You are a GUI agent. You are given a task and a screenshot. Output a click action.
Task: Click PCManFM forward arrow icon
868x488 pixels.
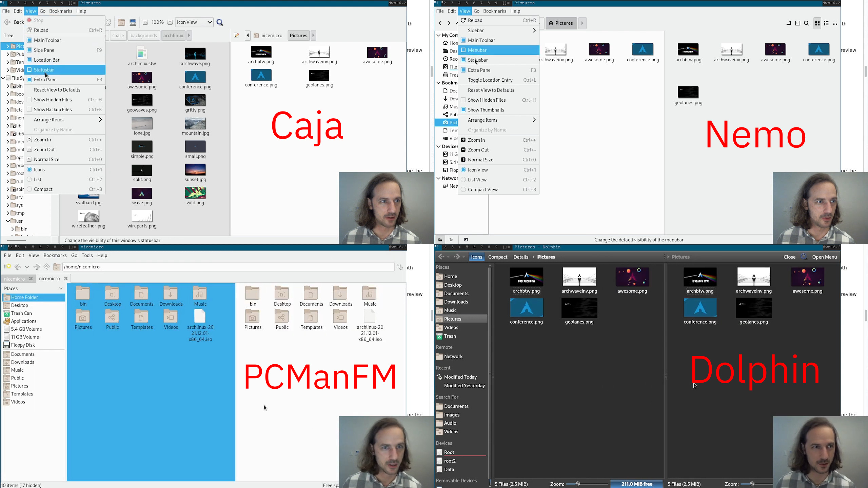click(x=37, y=267)
